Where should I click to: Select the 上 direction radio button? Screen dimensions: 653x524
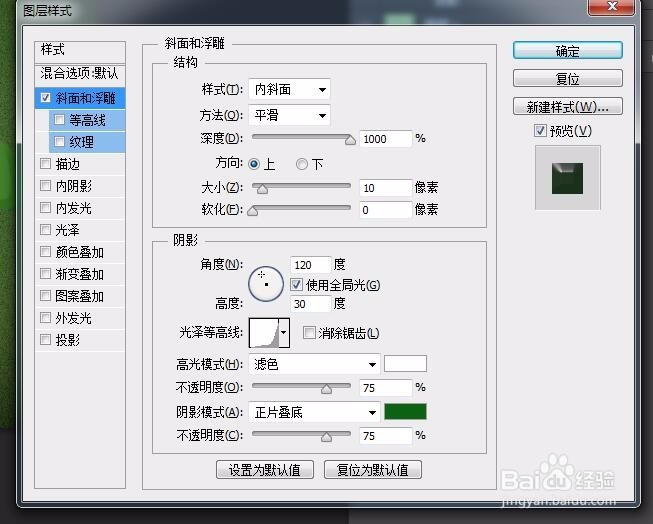pyautogui.click(x=254, y=164)
